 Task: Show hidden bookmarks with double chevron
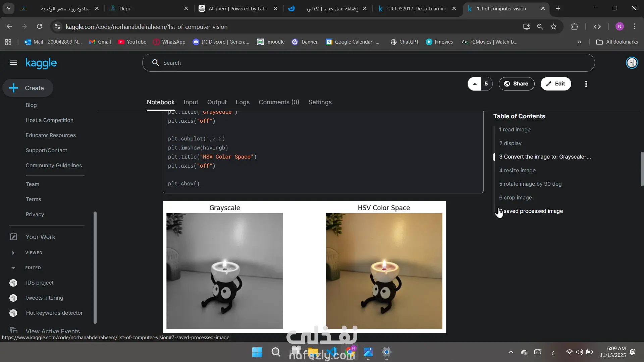579,42
